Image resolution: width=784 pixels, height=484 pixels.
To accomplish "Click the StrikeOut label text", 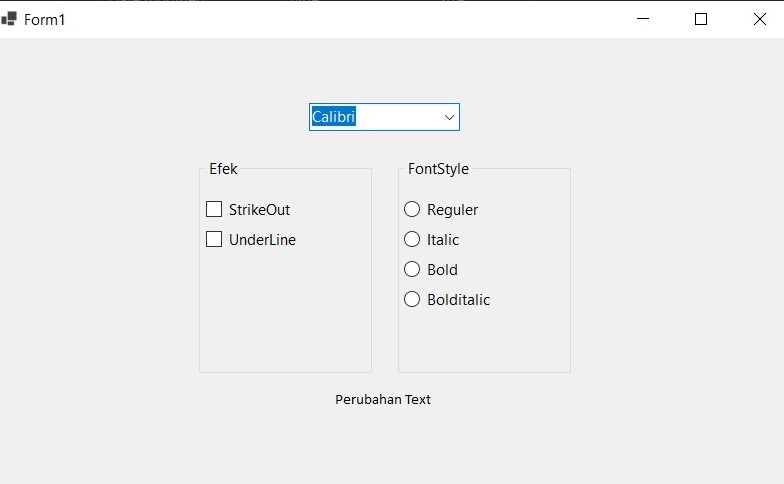I will [x=259, y=210].
